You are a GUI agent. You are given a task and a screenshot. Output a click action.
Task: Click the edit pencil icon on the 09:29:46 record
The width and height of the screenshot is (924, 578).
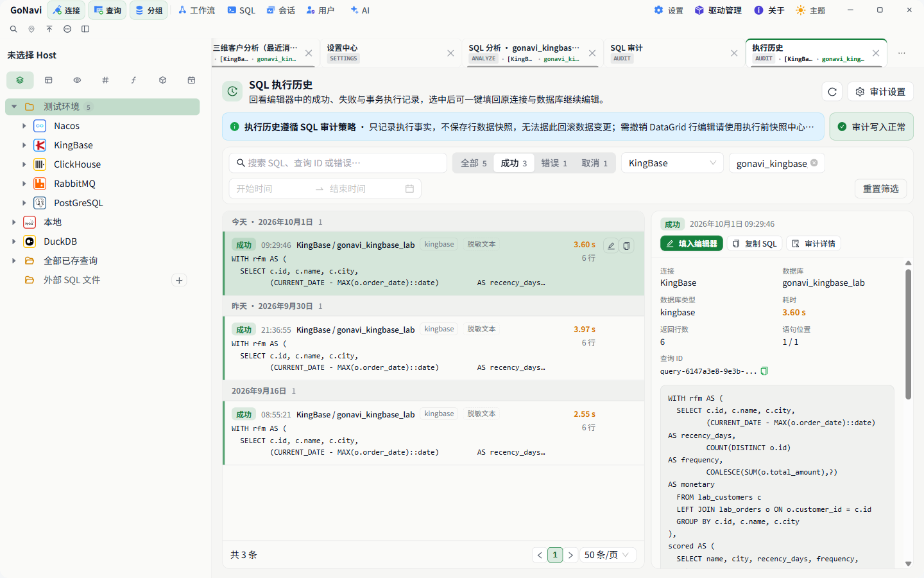611,245
